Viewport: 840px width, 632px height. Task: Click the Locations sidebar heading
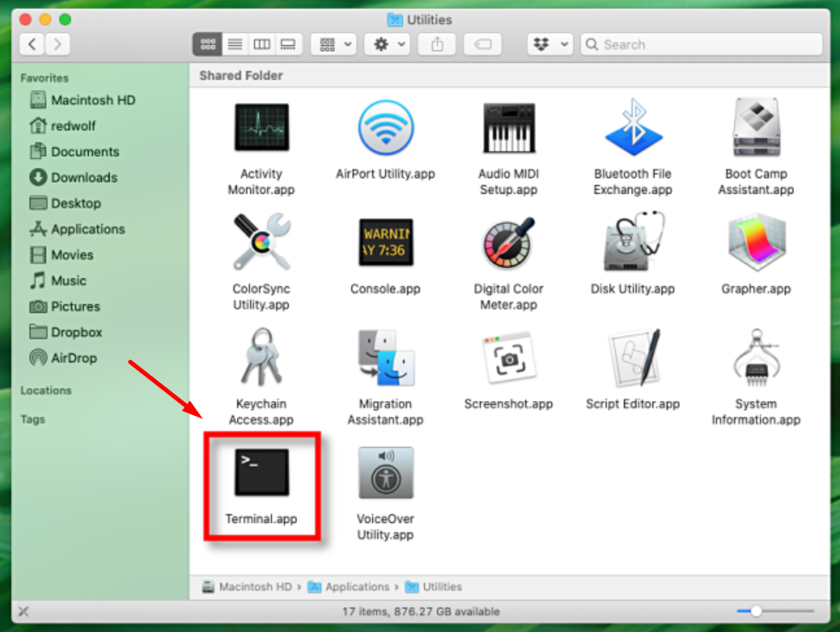46,391
